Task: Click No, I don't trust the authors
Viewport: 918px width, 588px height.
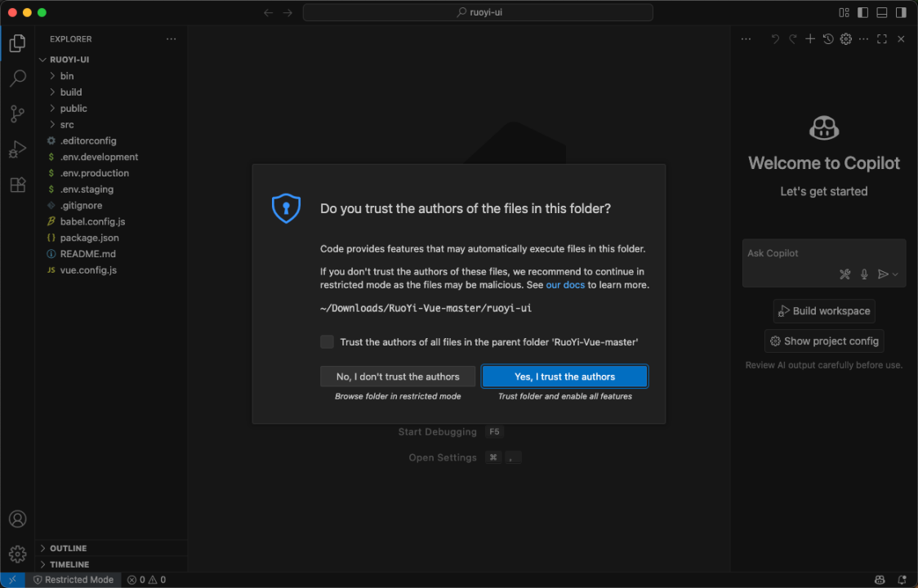Action: coord(398,376)
